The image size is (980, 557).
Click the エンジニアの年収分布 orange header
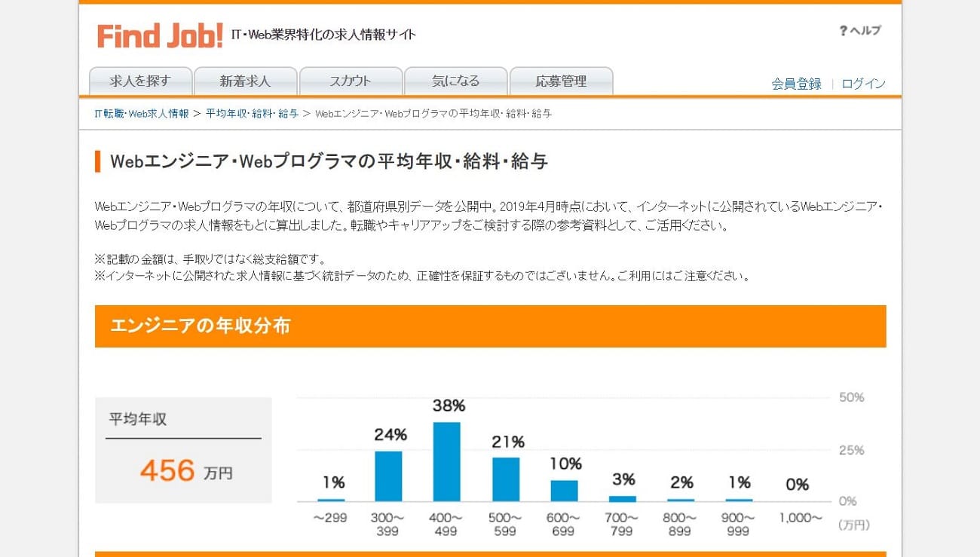point(490,326)
